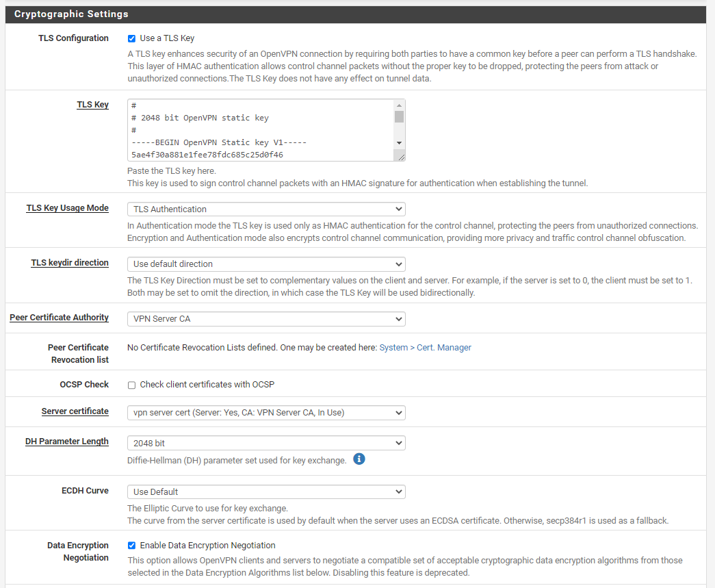Click the TLS Configuration label
Image resolution: width=715 pixels, height=588 pixels.
(x=73, y=38)
